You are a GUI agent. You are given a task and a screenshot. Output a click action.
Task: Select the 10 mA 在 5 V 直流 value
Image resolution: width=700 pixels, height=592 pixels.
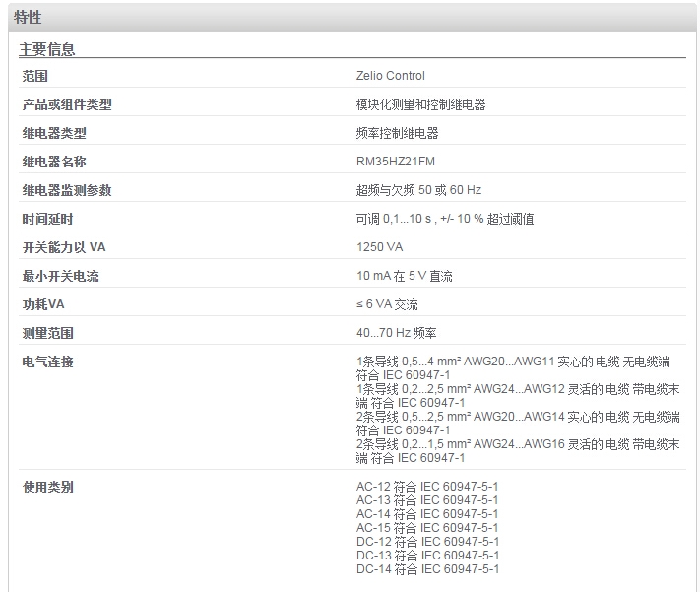(405, 276)
